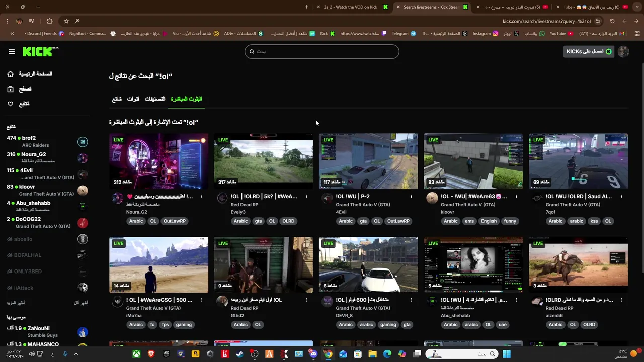644x362 pixels.
Task: Open Rockstar Games Launcher in taskbar
Action: tap(195, 354)
